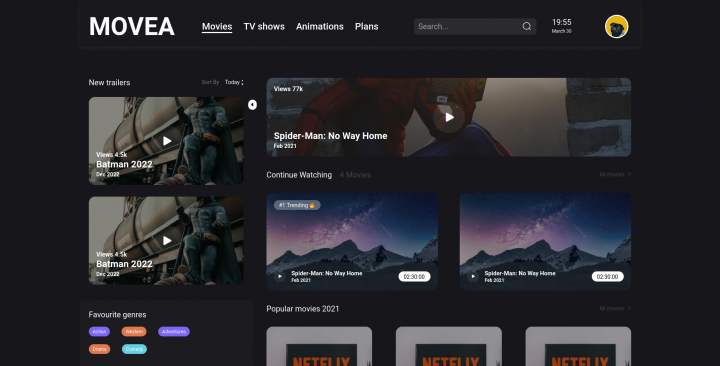Select the Comedy genre tag
This screenshot has width=720, height=366.
134,349
